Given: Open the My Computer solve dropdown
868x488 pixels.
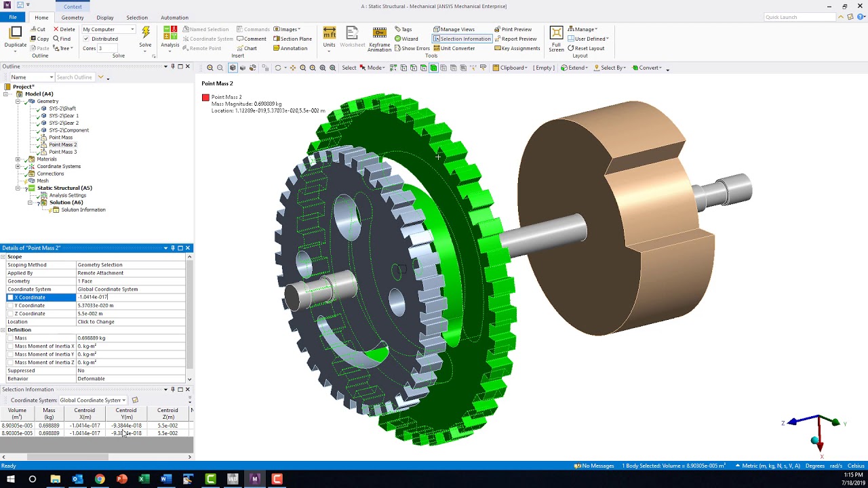Looking at the screenshot, I should [x=108, y=29].
